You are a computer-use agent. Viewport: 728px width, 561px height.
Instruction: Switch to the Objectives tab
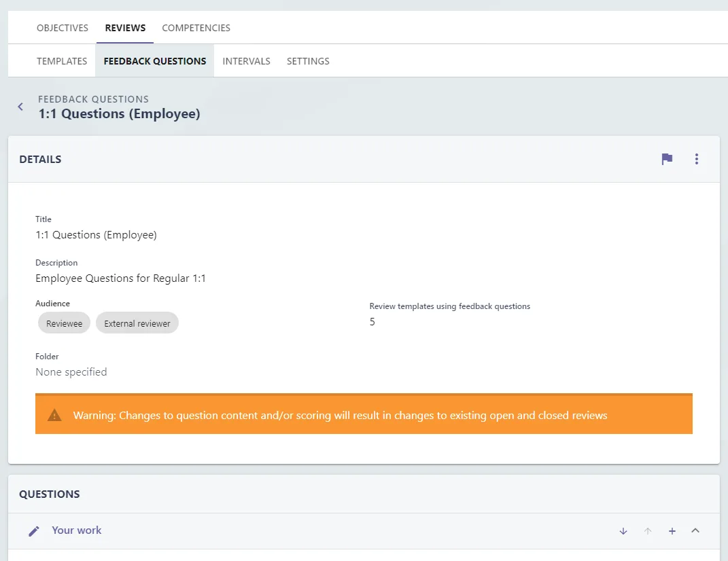(63, 28)
